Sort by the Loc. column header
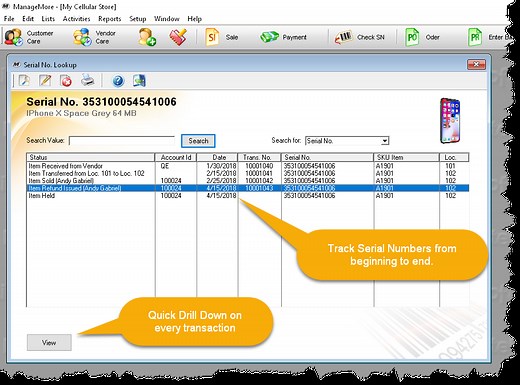The height and width of the screenshot is (385, 520). tap(454, 157)
